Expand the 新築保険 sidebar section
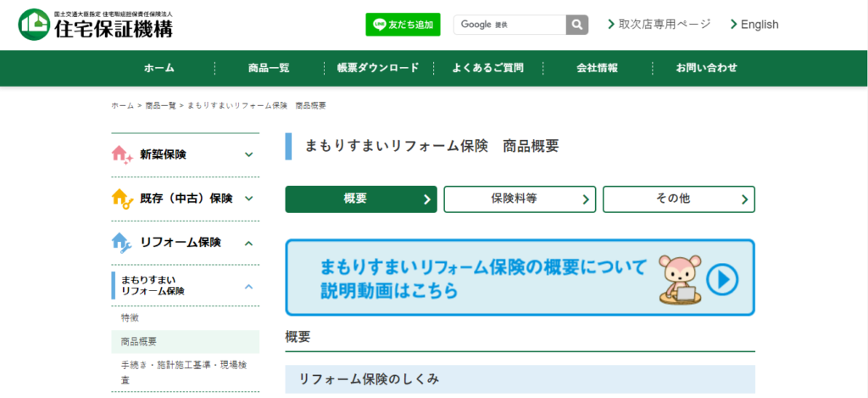This screenshot has height=398, width=868. click(x=248, y=155)
